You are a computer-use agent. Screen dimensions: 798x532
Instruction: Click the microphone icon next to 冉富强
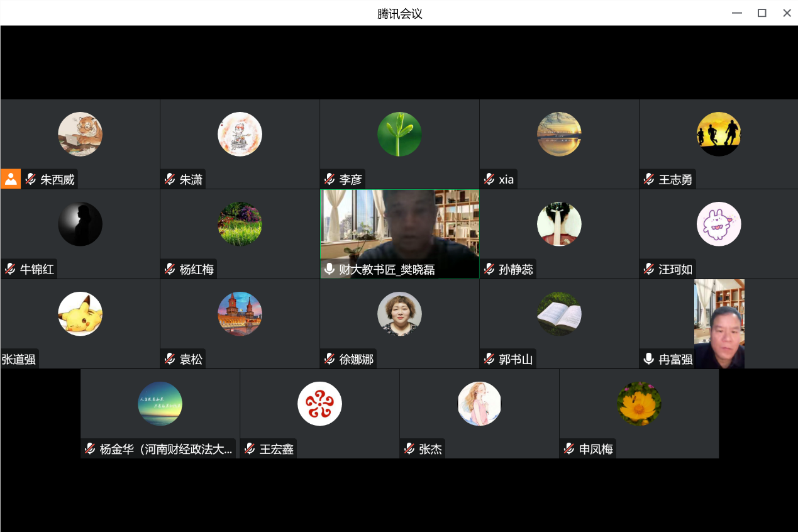648,359
